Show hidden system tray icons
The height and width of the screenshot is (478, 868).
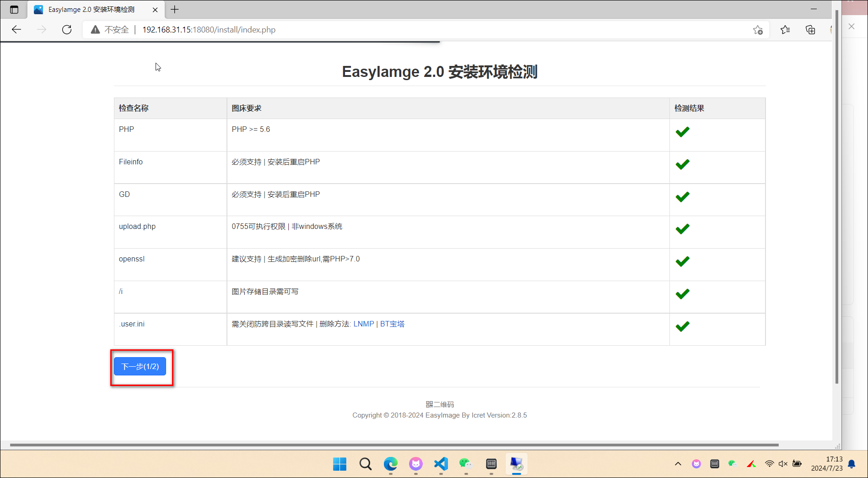678,464
